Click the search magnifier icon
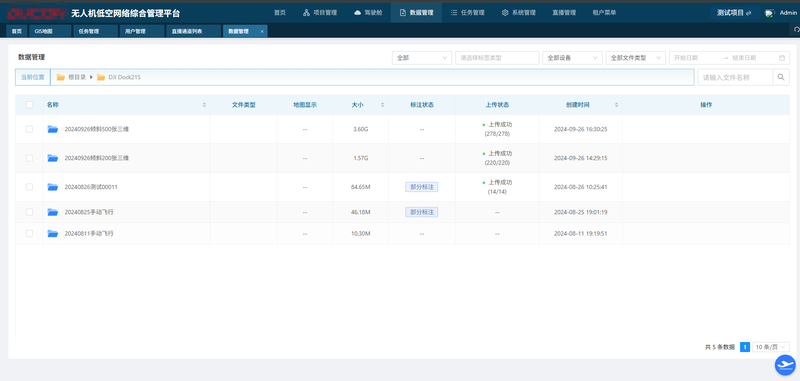The width and height of the screenshot is (800, 381). point(781,78)
